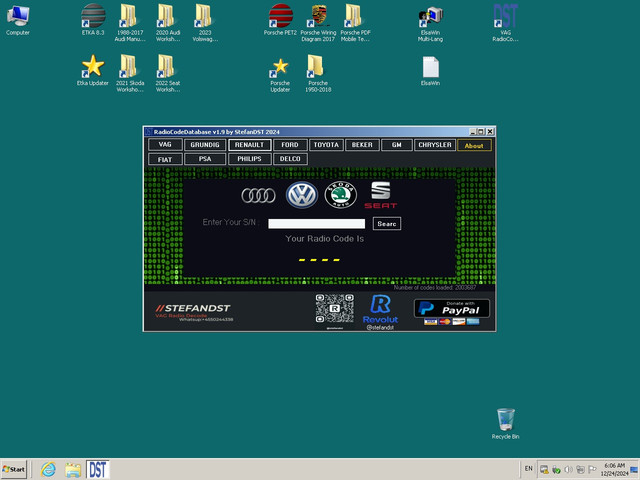Screen dimensions: 640x480
Task: Switch to the BEKER tab
Action: click(362, 145)
